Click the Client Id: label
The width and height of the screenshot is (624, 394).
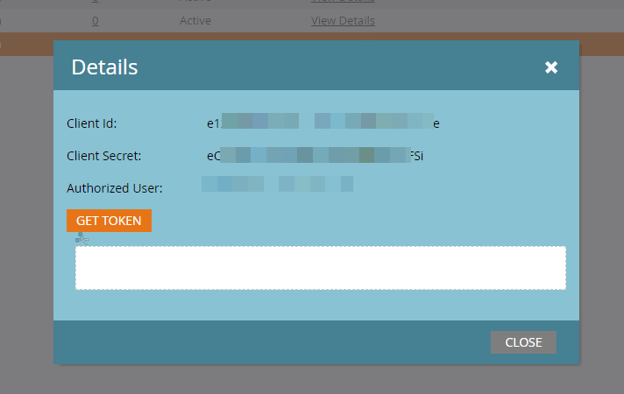tap(92, 124)
